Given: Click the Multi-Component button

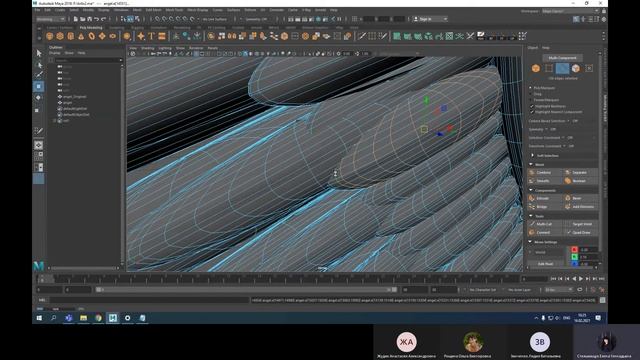Looking at the screenshot, I should point(562,58).
